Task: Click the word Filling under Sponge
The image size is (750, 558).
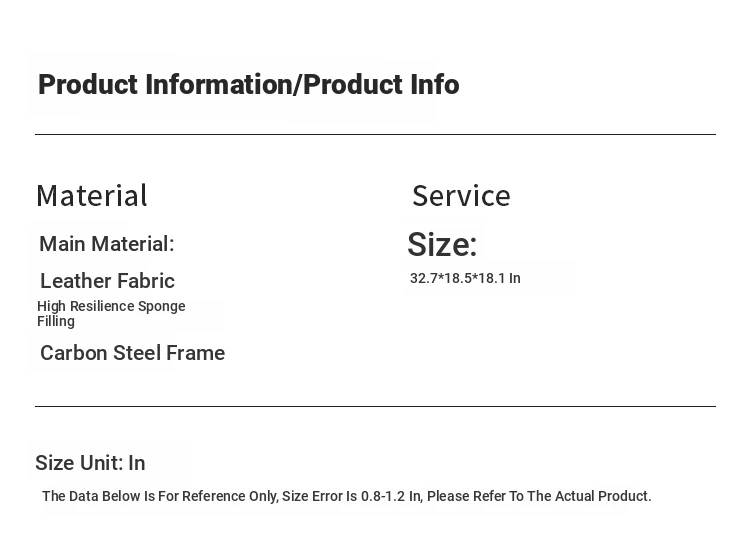Action: [56, 322]
